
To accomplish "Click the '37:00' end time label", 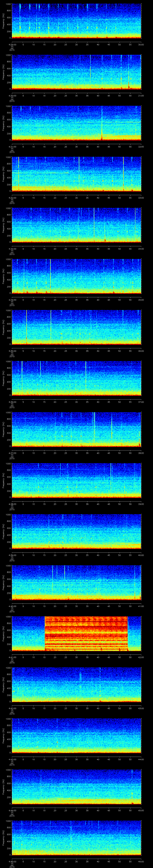I will (141, 402).
